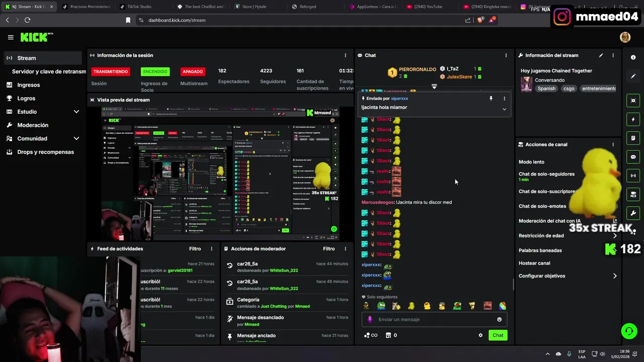Expand Restricción de edad option
This screenshot has height=362, width=644.
tap(615, 235)
